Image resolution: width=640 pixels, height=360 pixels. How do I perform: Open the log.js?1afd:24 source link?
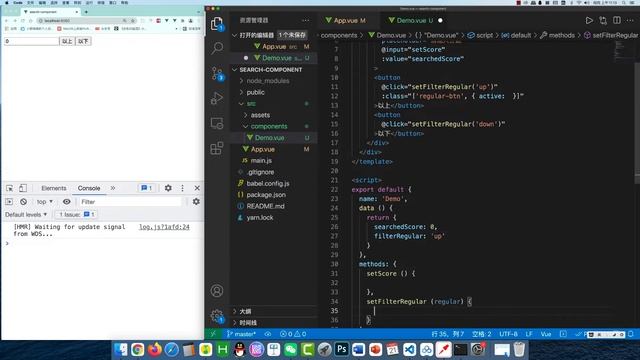(164, 227)
